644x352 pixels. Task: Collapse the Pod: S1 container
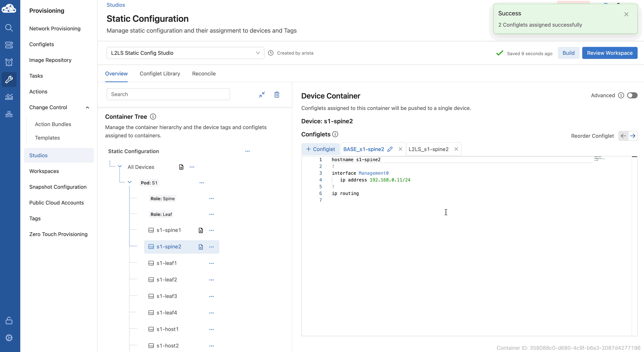[x=129, y=182]
